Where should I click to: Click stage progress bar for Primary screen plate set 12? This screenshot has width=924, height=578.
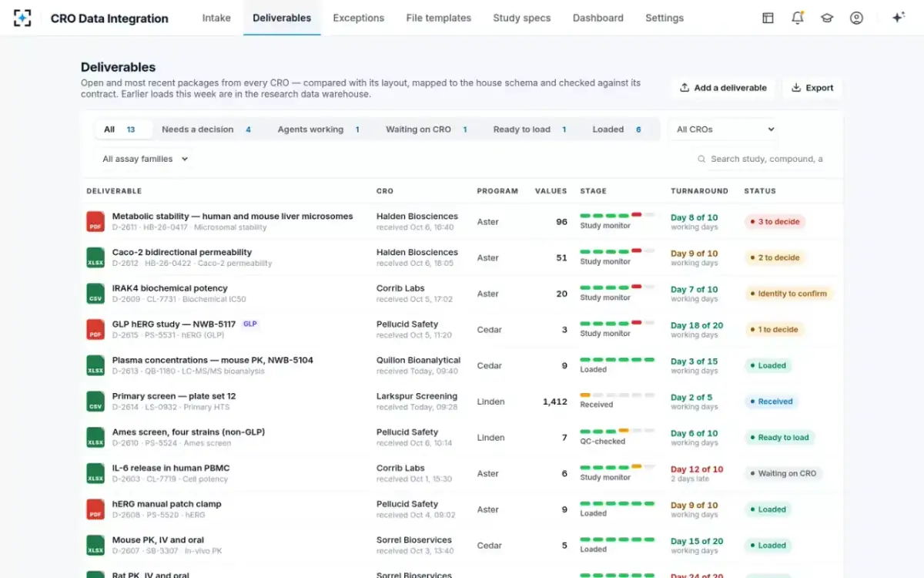(617, 395)
